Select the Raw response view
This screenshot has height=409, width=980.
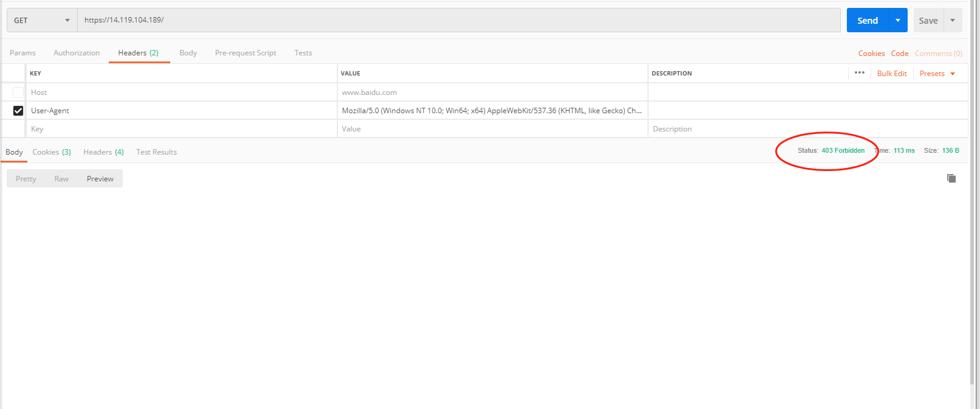61,179
